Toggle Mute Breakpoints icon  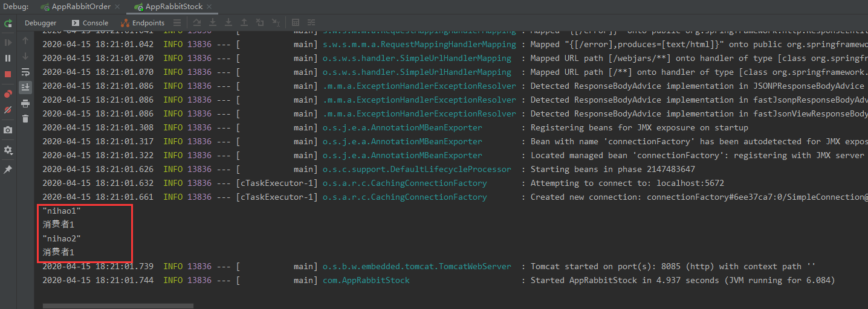8,110
